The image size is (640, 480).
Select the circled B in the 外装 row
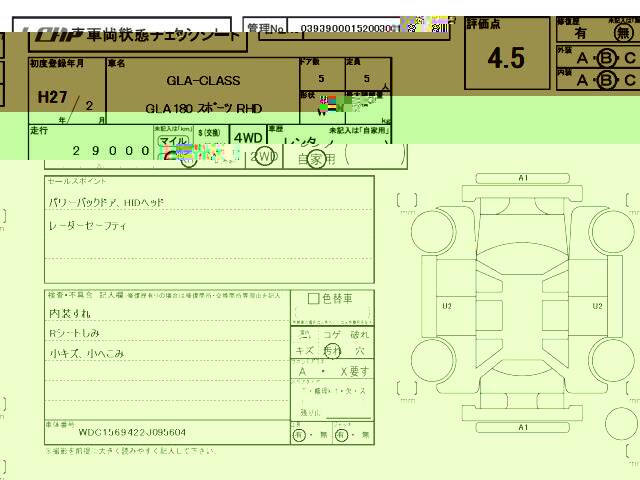coord(606,59)
